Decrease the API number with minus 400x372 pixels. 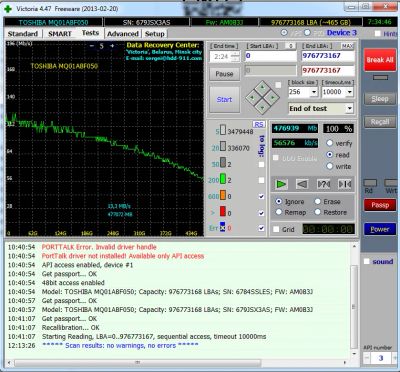[367, 358]
